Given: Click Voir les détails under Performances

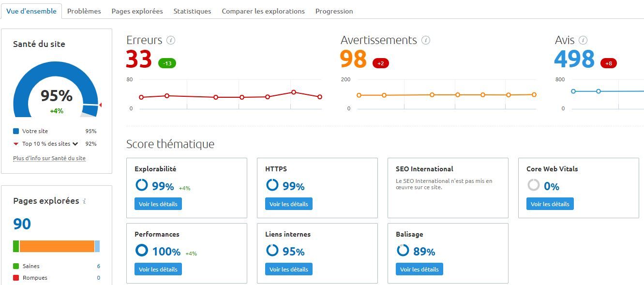Looking at the screenshot, I should point(158,269).
